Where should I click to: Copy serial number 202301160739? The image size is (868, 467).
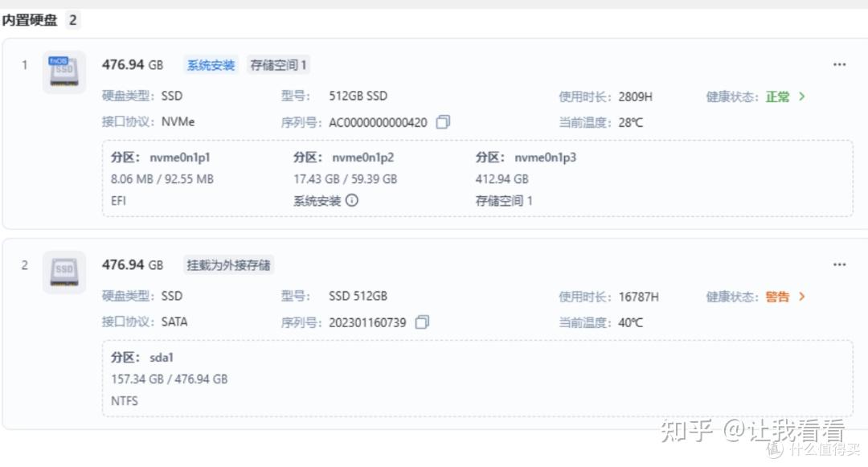coord(422,322)
